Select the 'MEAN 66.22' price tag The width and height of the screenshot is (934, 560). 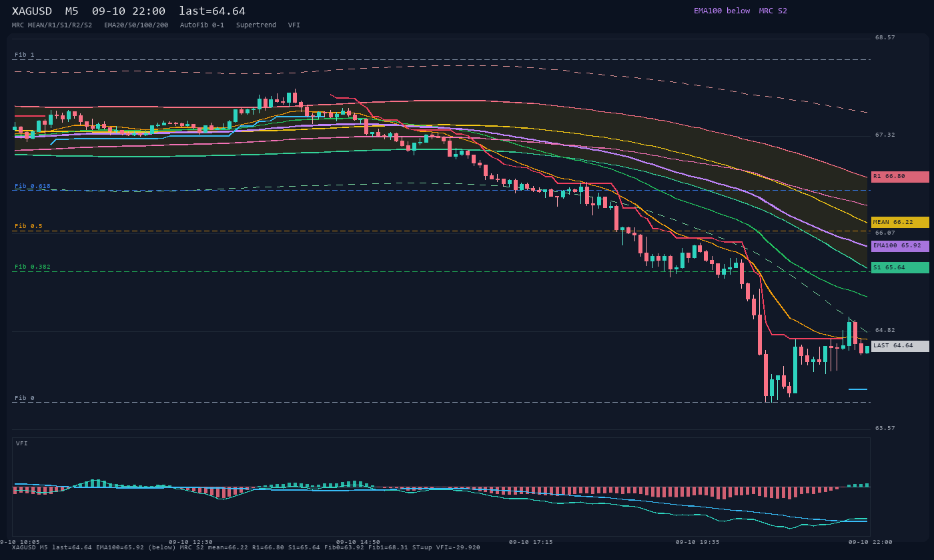click(x=900, y=222)
